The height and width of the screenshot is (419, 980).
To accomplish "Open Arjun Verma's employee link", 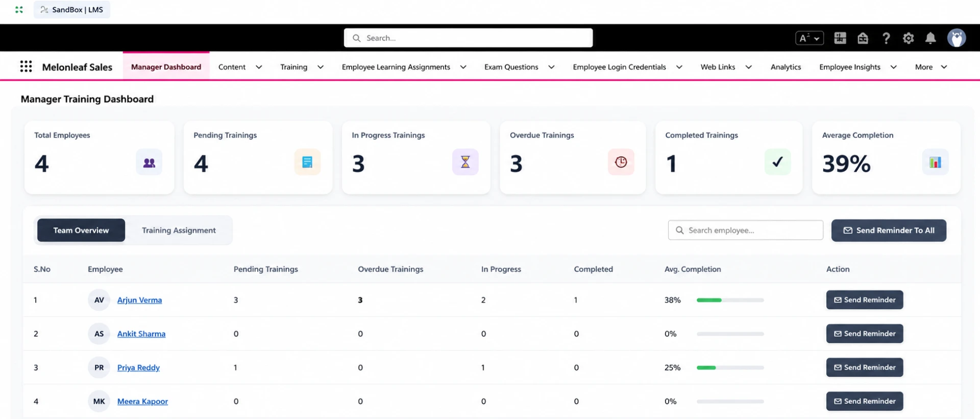I will coord(139,300).
